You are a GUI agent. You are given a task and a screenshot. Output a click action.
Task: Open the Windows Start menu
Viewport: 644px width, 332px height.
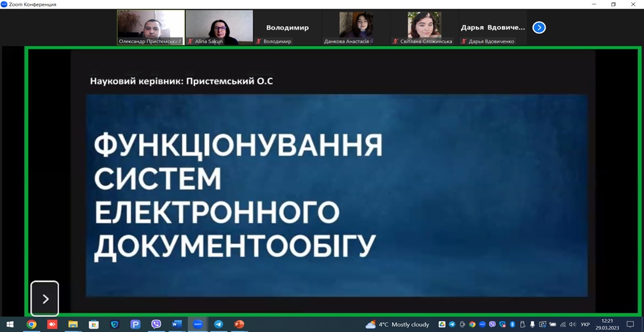10,324
